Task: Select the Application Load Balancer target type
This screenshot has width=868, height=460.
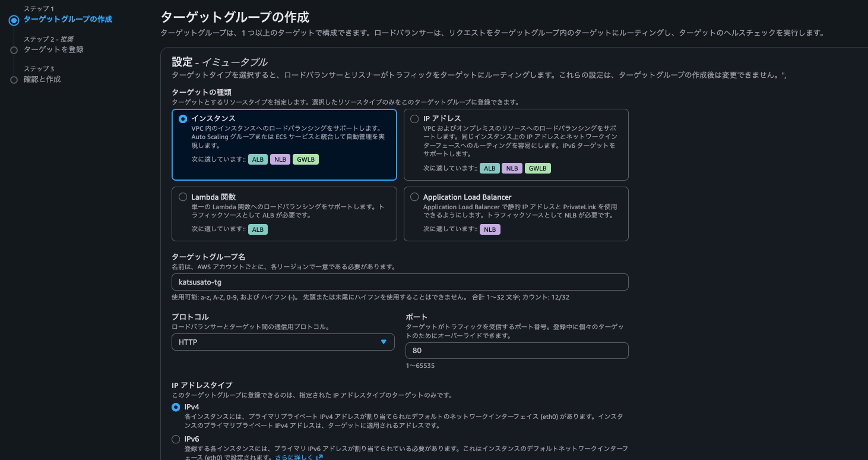Action: point(414,197)
